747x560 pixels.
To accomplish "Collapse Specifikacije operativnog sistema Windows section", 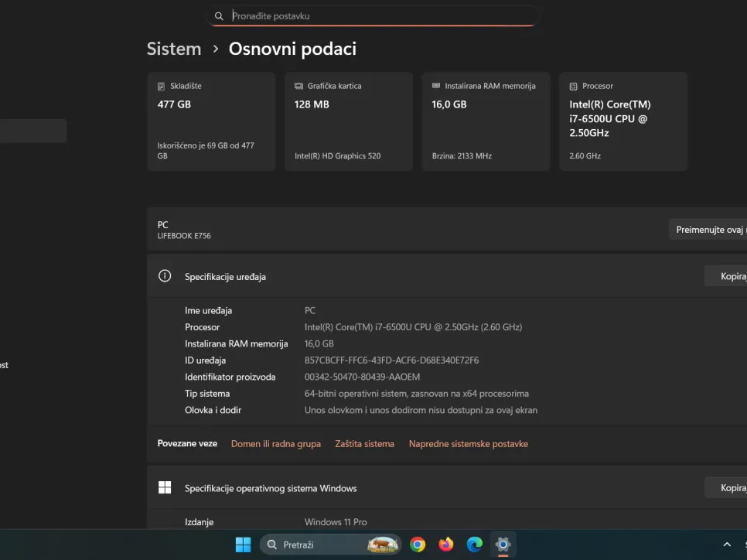I will (x=447, y=487).
